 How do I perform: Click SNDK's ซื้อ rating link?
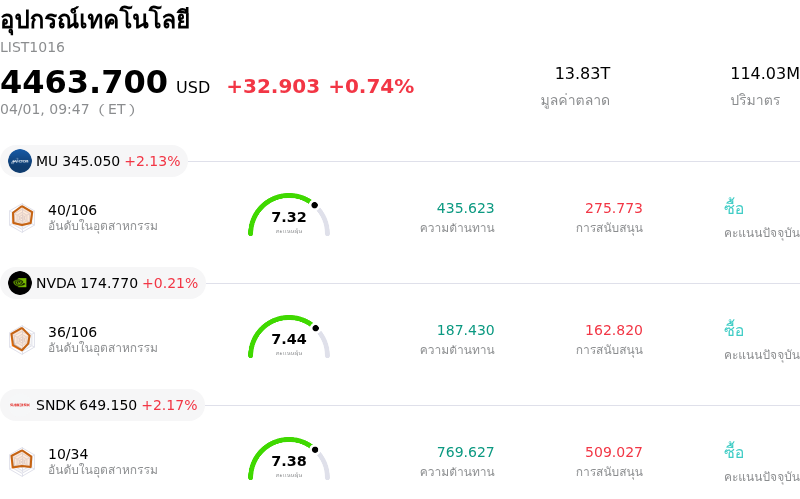(734, 452)
